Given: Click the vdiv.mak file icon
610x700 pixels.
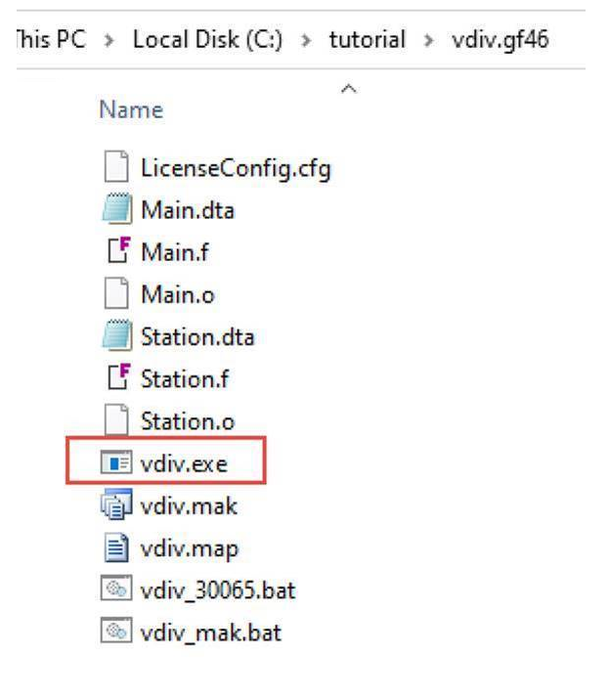Looking at the screenshot, I should coord(117,505).
